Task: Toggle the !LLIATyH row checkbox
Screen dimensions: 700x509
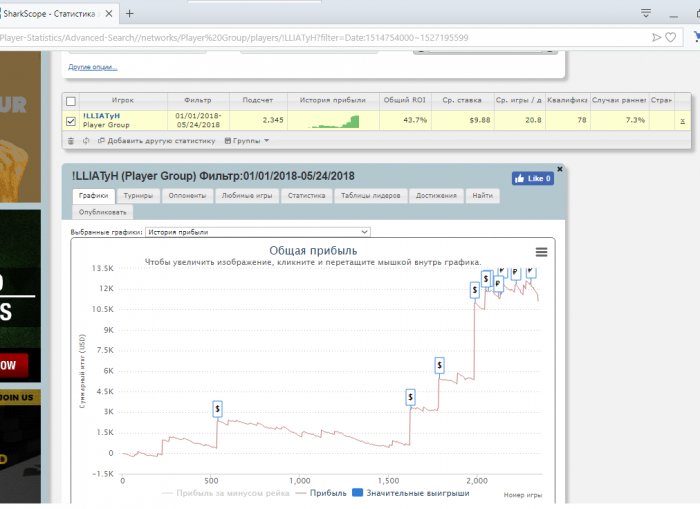Action: [x=70, y=121]
